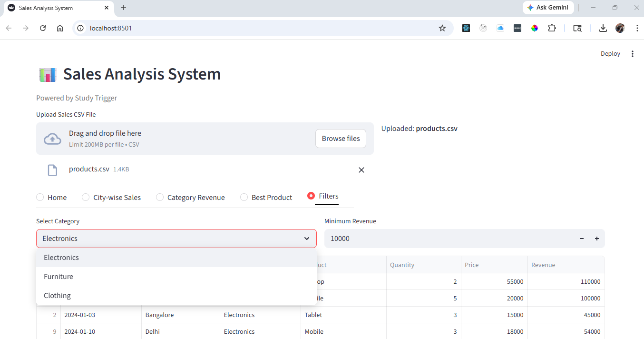Reload the Sales Analysis page
Screen dimensions: 644x339
click(42, 28)
